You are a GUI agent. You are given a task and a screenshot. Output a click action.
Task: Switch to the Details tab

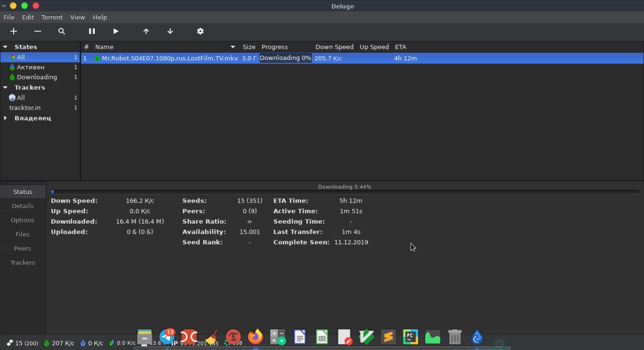23,206
